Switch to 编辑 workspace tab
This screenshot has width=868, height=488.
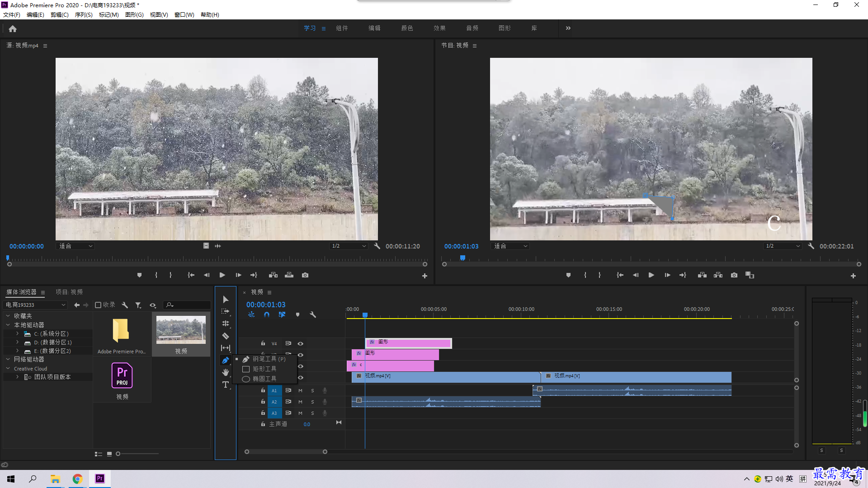coord(374,28)
